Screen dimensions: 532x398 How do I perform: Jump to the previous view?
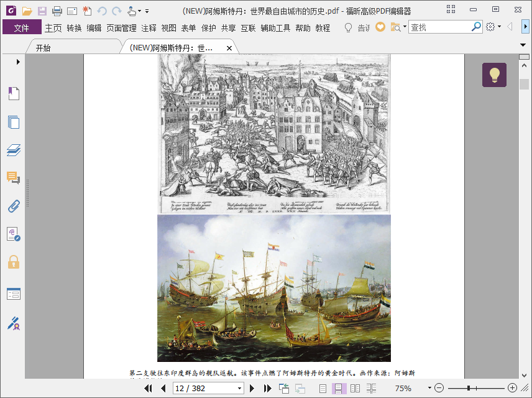[x=283, y=388]
